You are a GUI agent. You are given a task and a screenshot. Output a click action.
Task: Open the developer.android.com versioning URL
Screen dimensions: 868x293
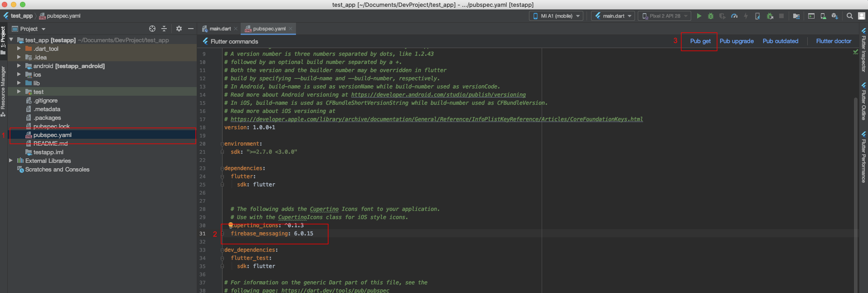pos(438,95)
